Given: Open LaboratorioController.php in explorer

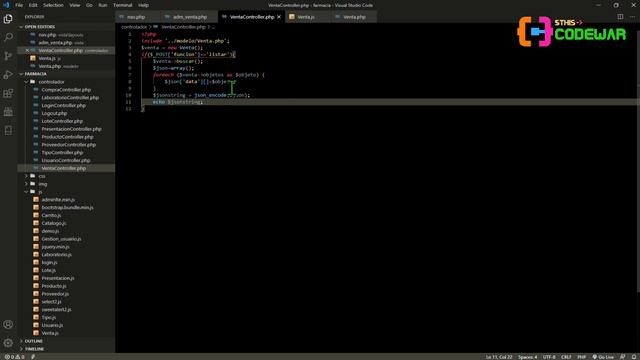Looking at the screenshot, I should click(x=70, y=98).
